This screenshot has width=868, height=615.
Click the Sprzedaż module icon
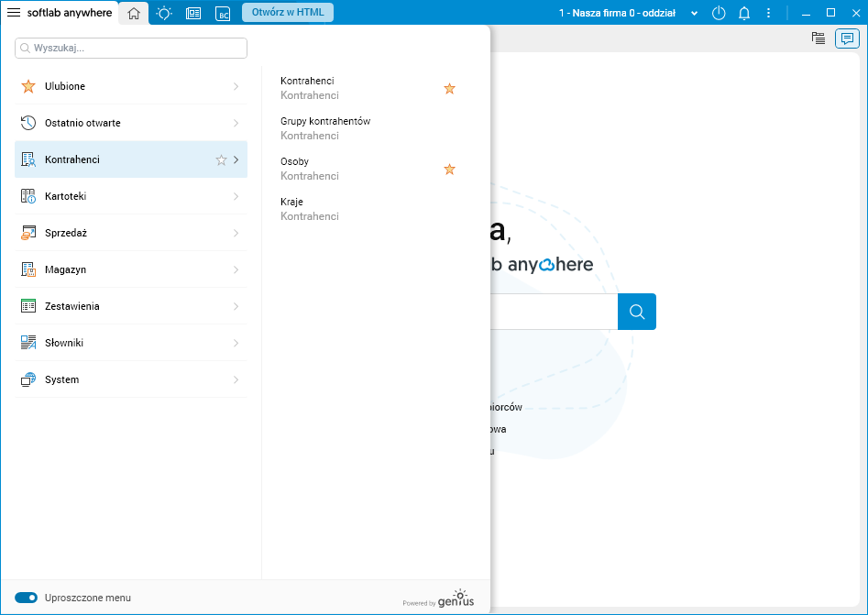pos(28,233)
